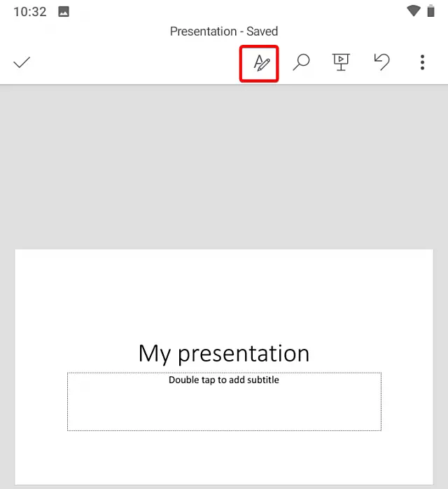Open the three-dot overflow menu
This screenshot has width=448, height=489.
(x=422, y=62)
